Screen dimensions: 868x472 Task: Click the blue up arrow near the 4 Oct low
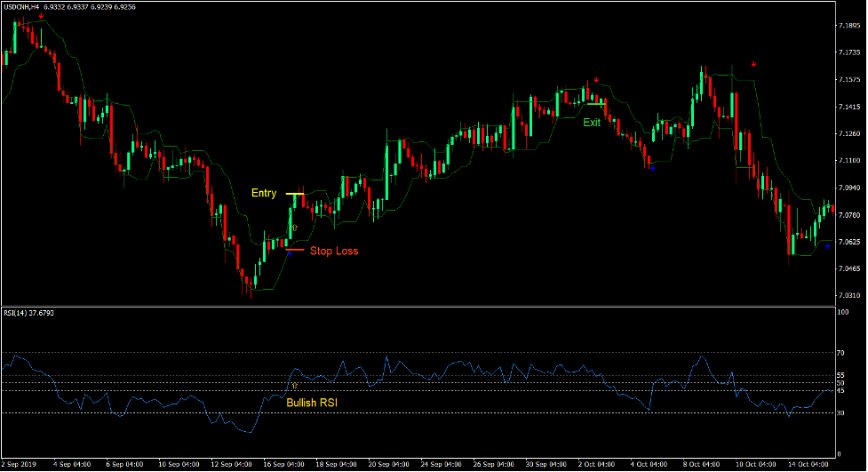[x=651, y=166]
